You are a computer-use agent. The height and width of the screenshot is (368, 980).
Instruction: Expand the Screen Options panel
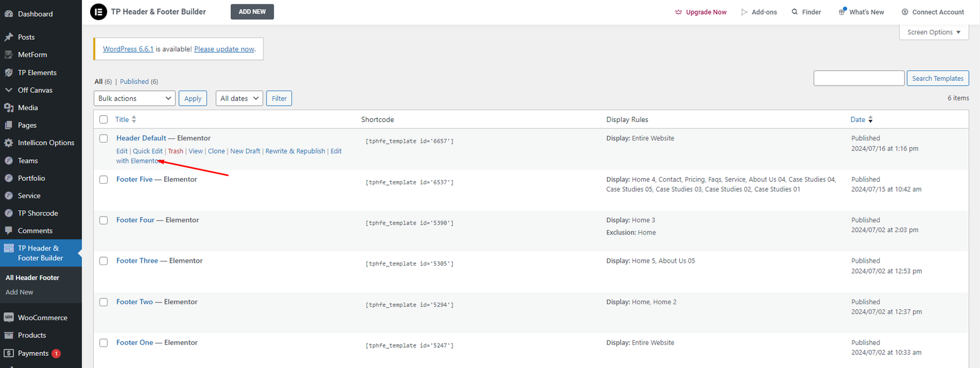(x=933, y=32)
